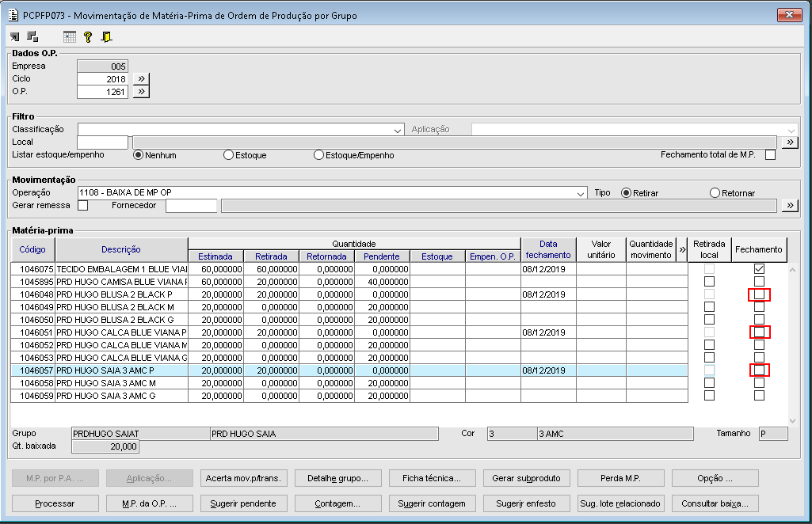Click the diagonal arrow toolbar icon
Screen dimensions: 812x524
pyautogui.click(x=15, y=36)
